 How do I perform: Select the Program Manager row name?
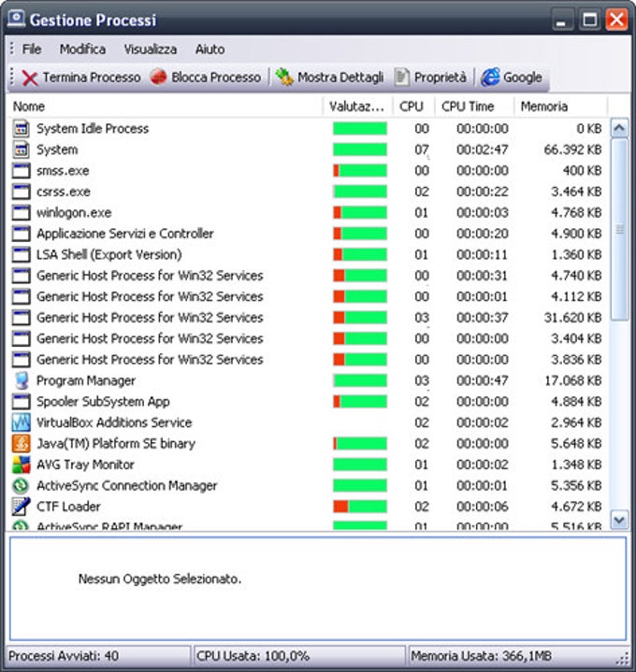click(x=86, y=380)
